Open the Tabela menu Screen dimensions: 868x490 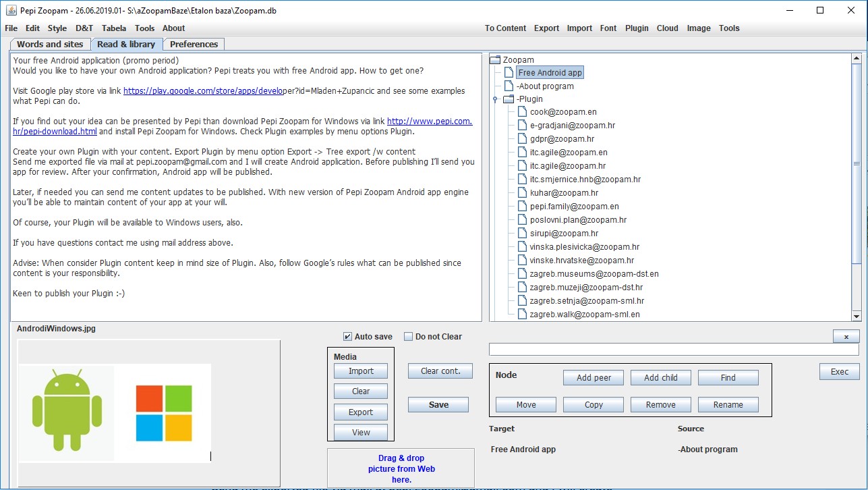[x=113, y=28]
